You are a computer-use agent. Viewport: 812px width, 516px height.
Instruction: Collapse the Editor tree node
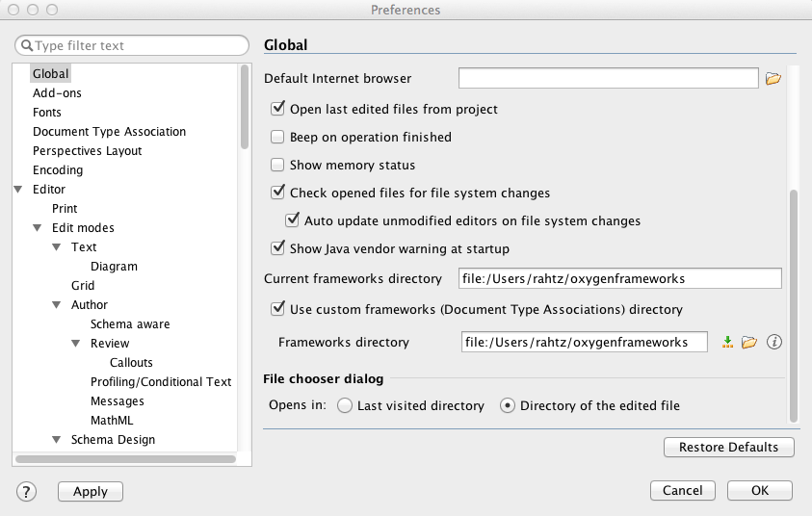(19, 190)
